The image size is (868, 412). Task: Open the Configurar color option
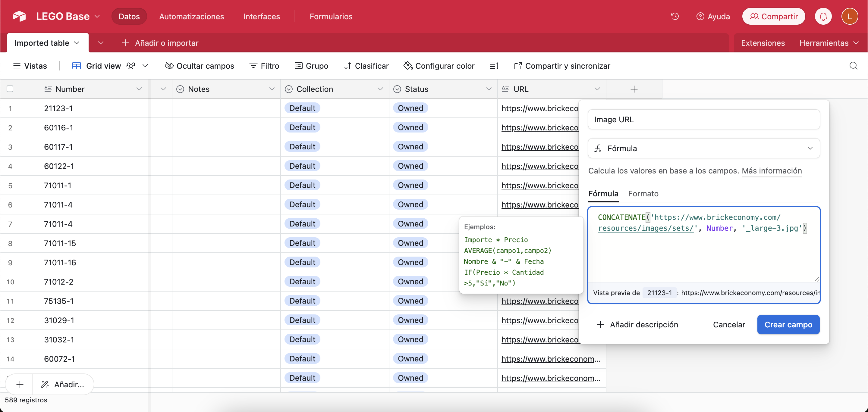click(x=439, y=66)
